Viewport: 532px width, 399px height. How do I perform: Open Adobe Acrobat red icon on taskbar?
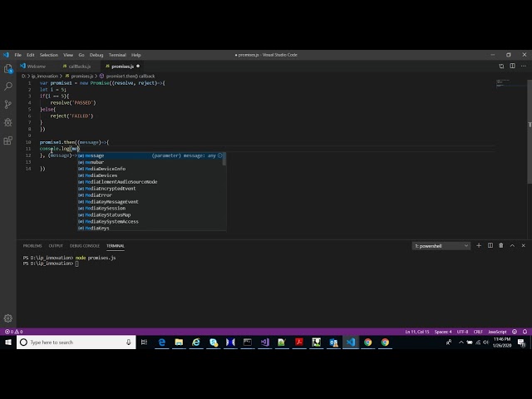pos(299,342)
